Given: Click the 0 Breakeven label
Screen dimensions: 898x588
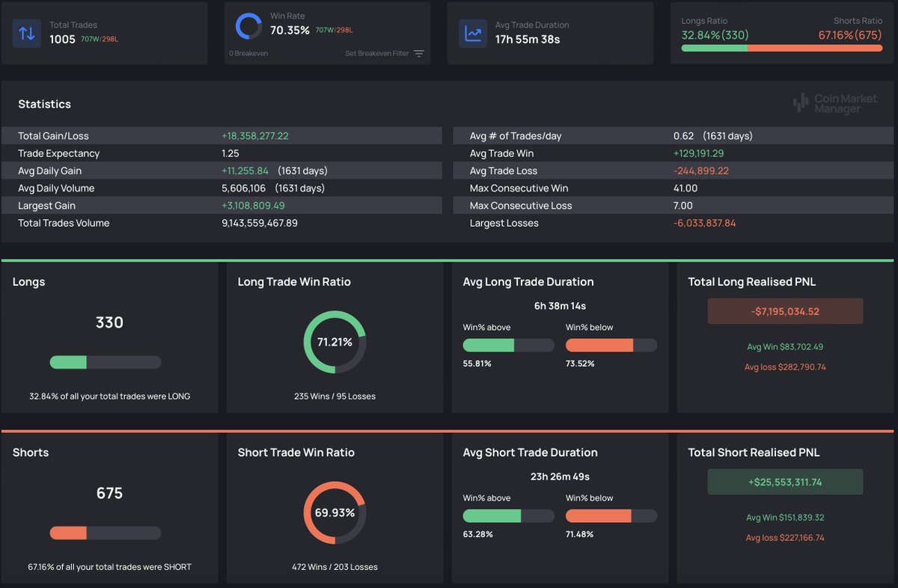Looking at the screenshot, I should pos(248,54).
